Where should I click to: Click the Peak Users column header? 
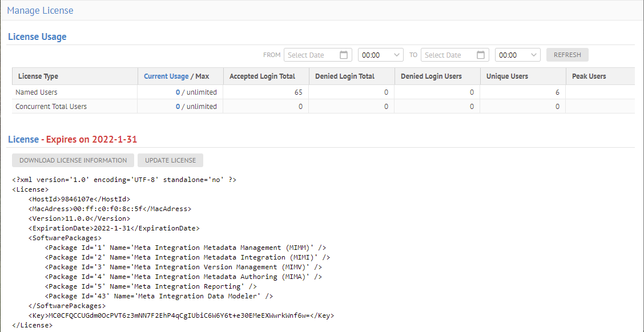coord(589,76)
